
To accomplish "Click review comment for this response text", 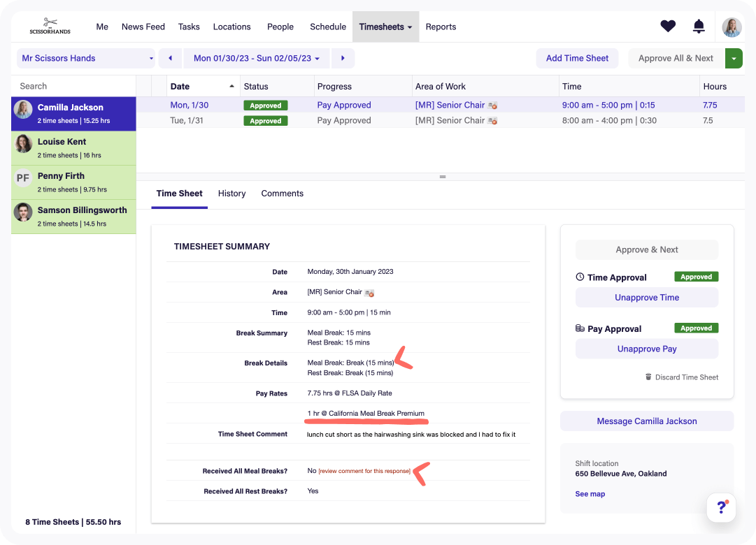I will [364, 471].
